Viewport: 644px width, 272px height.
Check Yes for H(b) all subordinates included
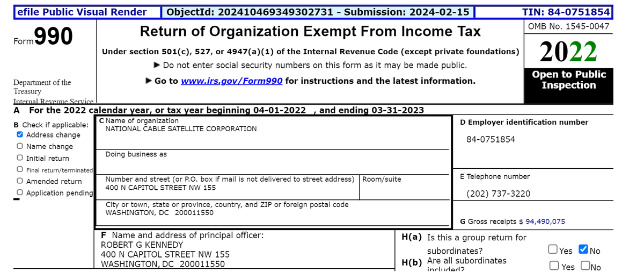point(554,266)
